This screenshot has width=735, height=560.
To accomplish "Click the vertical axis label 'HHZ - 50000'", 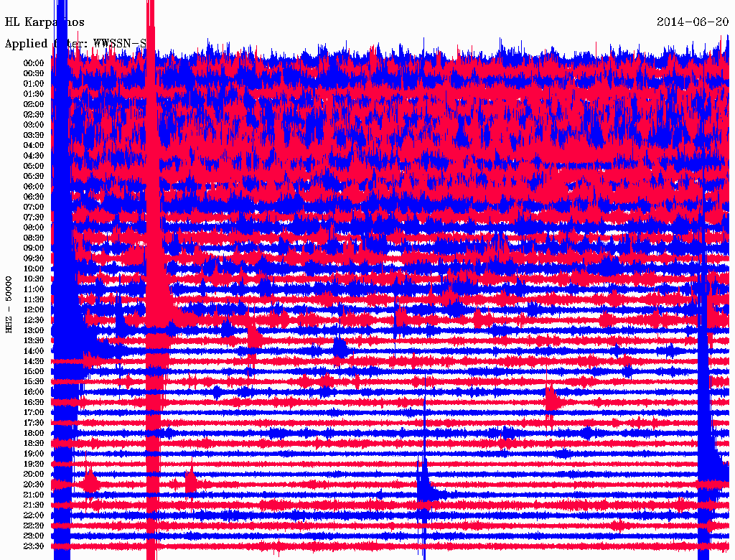I will (x=9, y=304).
